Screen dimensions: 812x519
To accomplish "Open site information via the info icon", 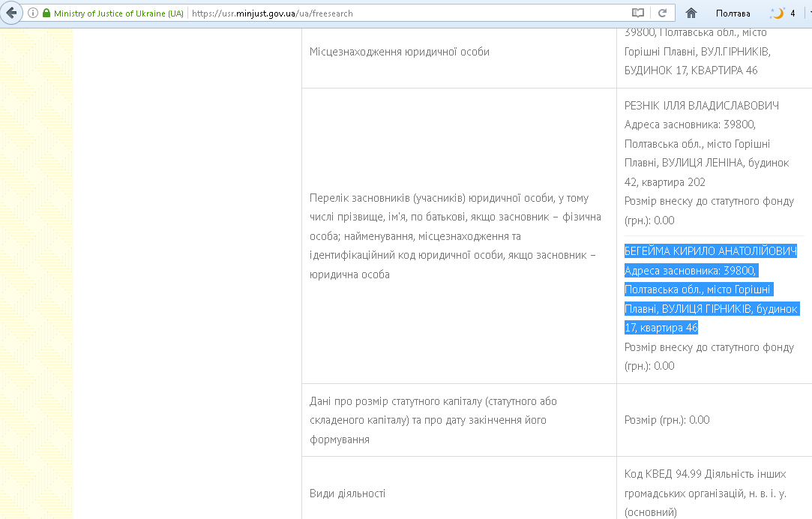I will [33, 13].
